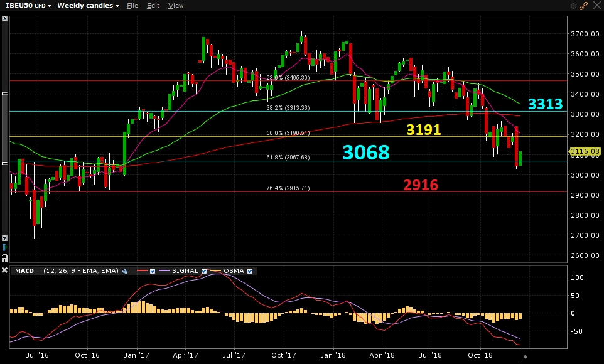
Task: Uncheck the red MACD line checkbox
Action: tap(153, 271)
